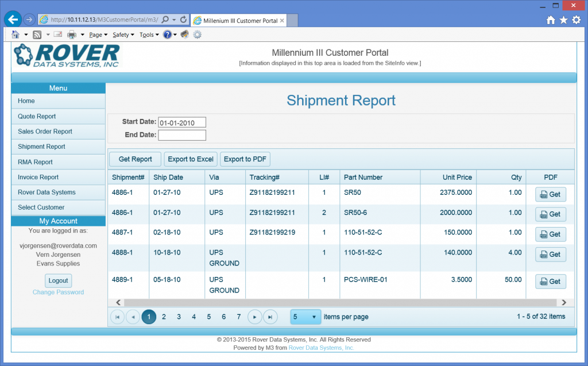Viewport: 588px width, 366px height.
Task: Open Invoice Report from the menu
Action: click(58, 177)
